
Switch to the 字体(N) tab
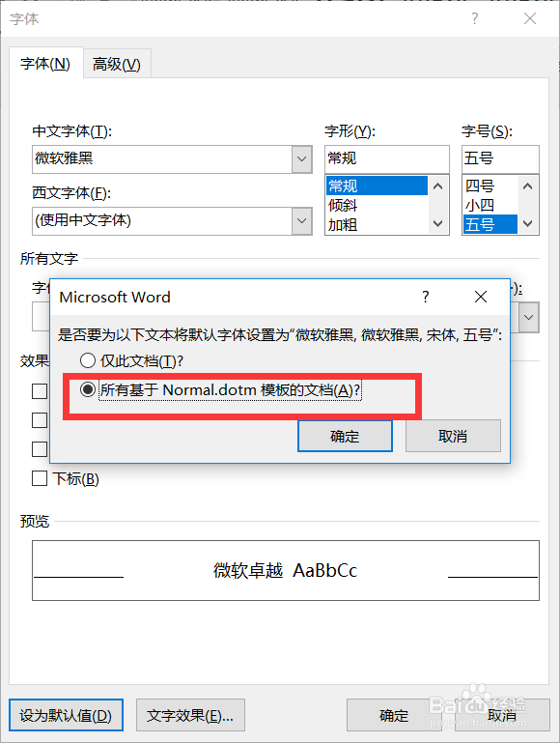point(46,63)
